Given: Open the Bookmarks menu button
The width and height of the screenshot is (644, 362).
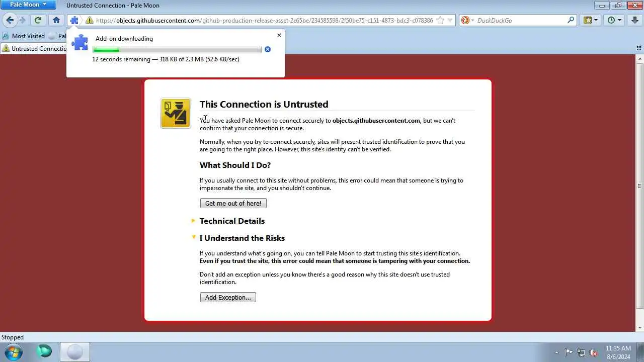Looking at the screenshot, I should click(590, 20).
